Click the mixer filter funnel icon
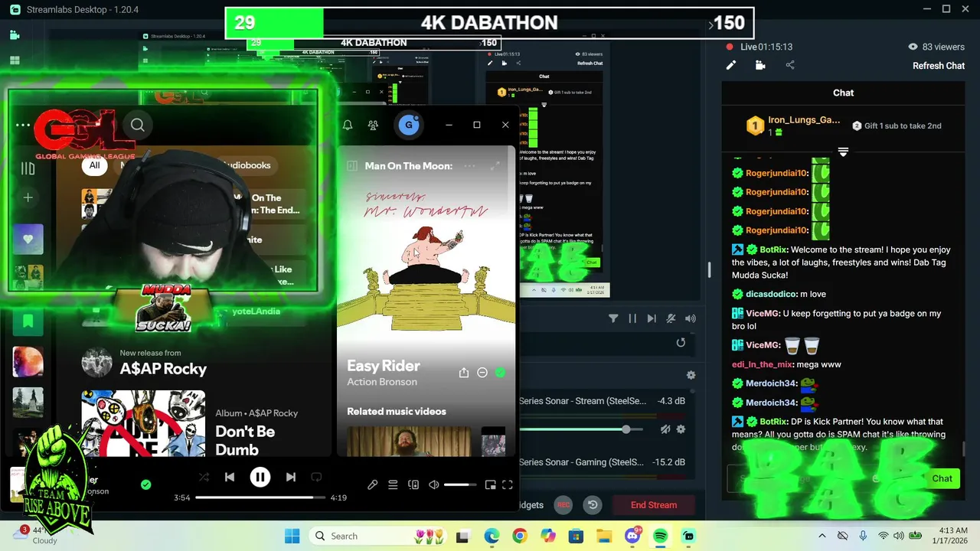The width and height of the screenshot is (980, 551). click(613, 318)
